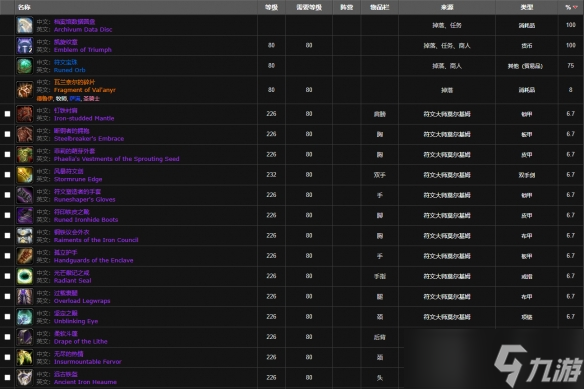The height and width of the screenshot is (389, 584).
Task: Check the Overload Legwraps checkbox
Action: click(x=7, y=296)
